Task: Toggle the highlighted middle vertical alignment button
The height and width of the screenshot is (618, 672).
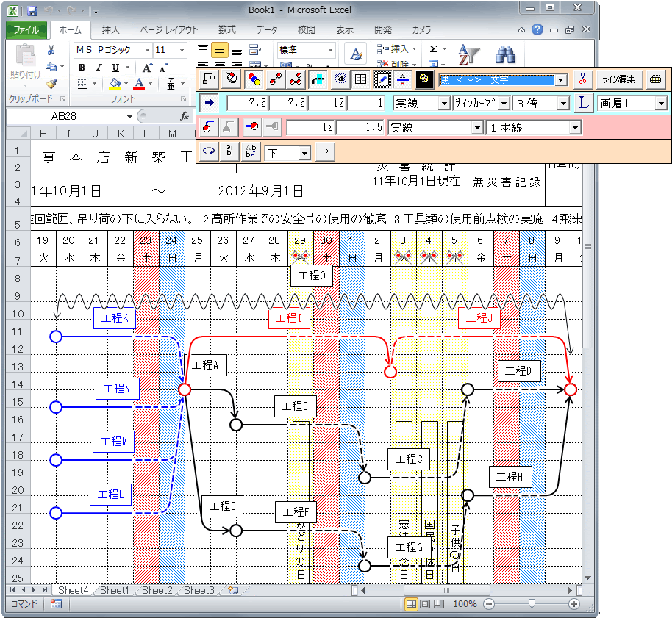Action: coord(219,51)
